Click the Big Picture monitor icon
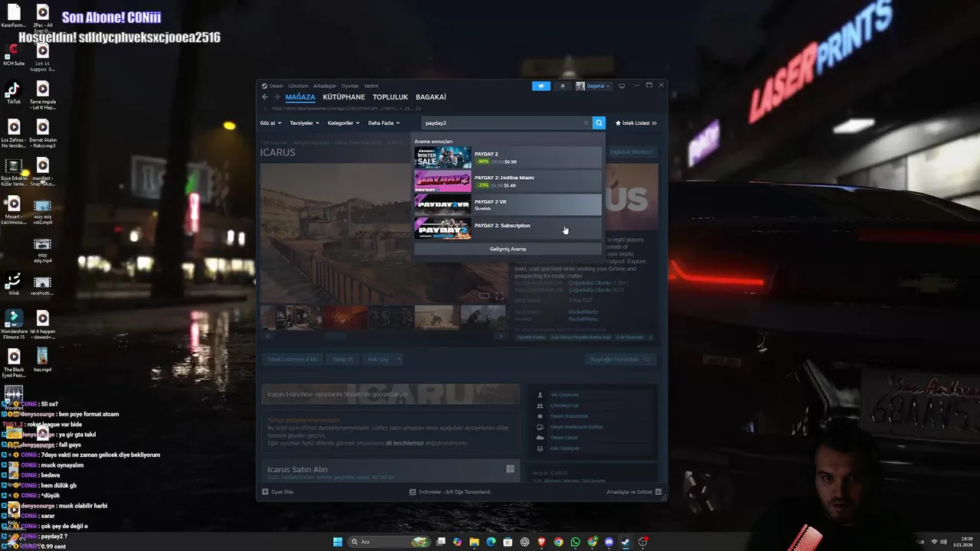 pyautogui.click(x=622, y=86)
